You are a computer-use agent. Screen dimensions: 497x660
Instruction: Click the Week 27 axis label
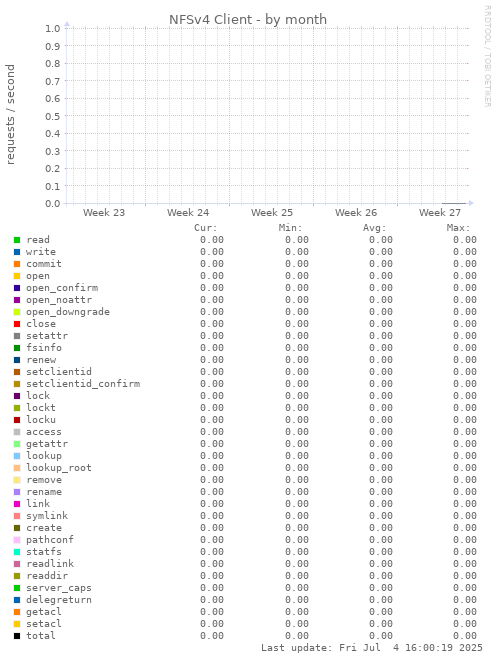point(440,213)
